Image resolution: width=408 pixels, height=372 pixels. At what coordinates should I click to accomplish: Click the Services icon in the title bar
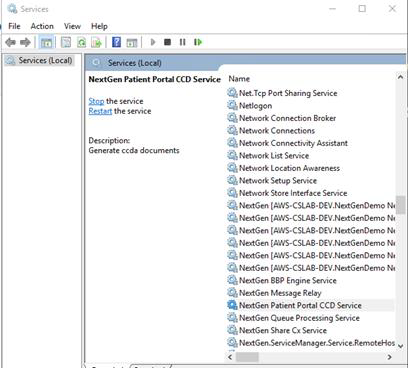(12, 9)
